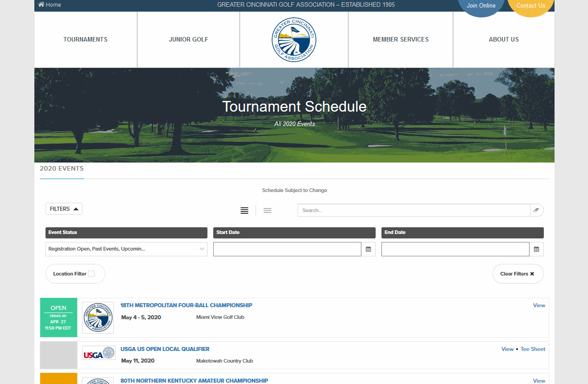Click the Miami View Golf Club text
Screen dimensions: 588x384
coord(220,317)
